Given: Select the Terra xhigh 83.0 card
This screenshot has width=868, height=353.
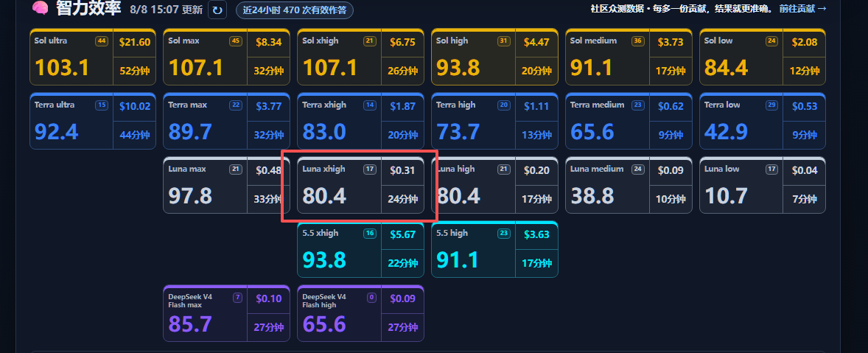Looking at the screenshot, I should pyautogui.click(x=361, y=121).
